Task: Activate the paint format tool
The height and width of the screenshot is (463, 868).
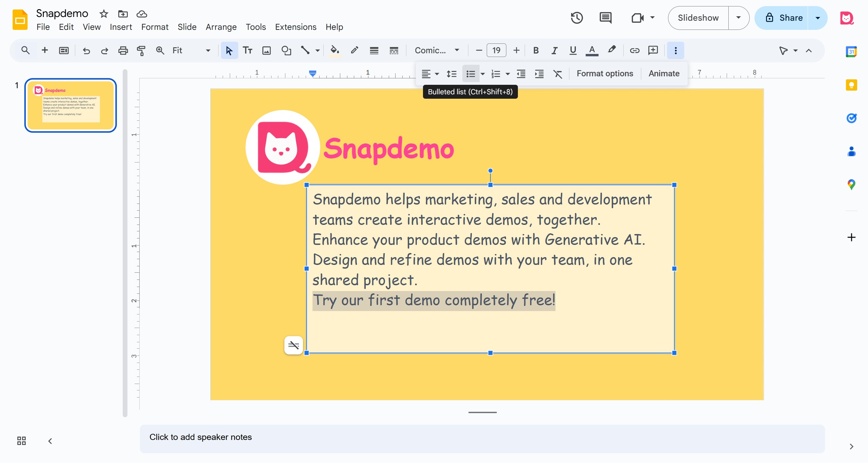Action: tap(141, 51)
